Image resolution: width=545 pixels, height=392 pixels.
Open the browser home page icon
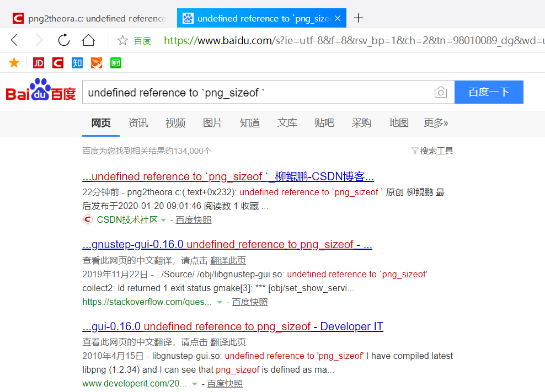pos(88,40)
